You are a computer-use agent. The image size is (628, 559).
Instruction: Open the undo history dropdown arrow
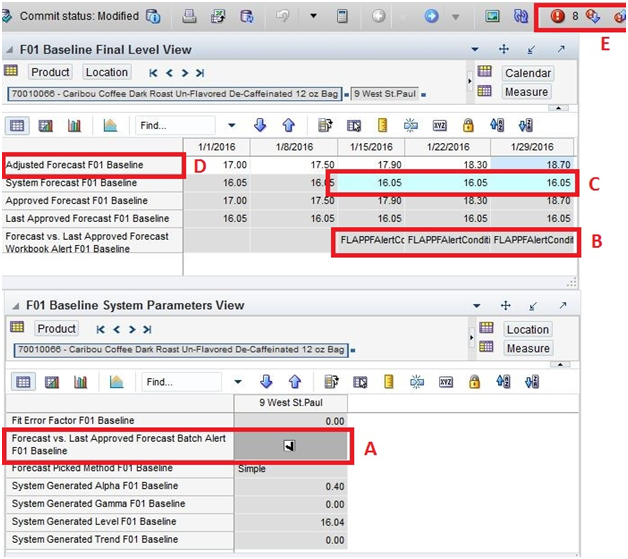[314, 16]
